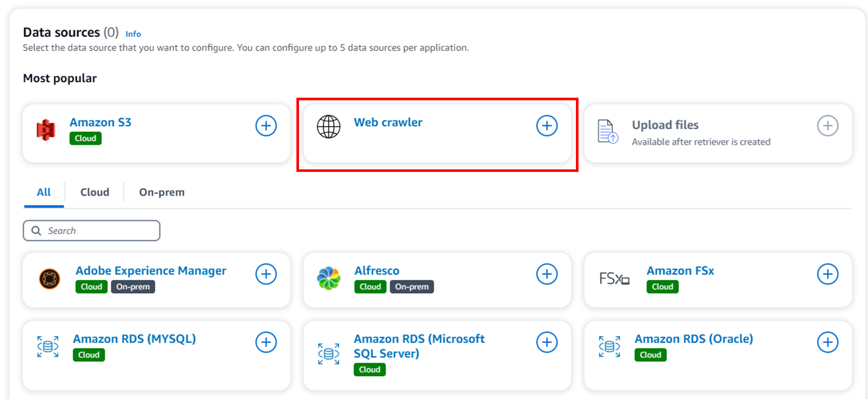Add Amazon RDS (MYSQL) with plus icon
This screenshot has height=399, width=868.
coord(266,343)
